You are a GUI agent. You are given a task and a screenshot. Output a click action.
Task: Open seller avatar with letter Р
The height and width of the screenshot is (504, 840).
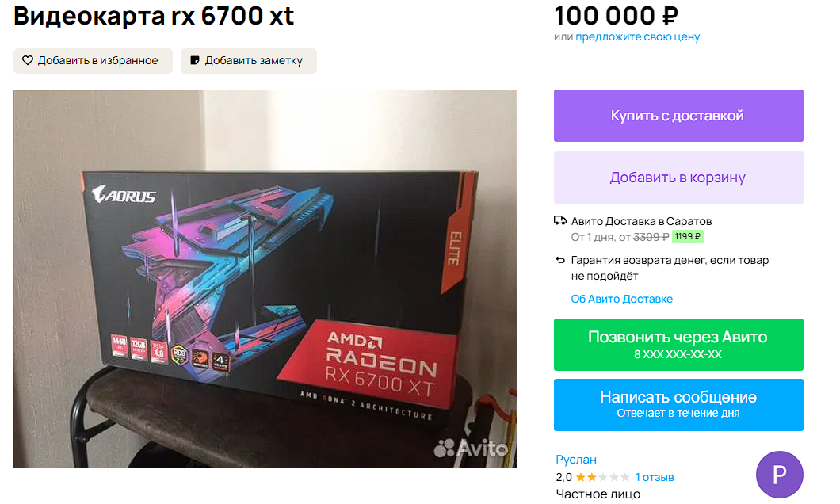(x=779, y=474)
